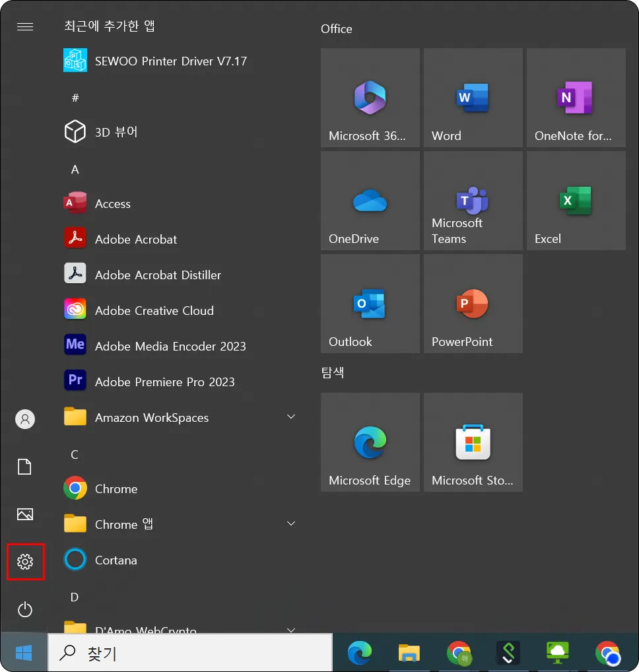The image size is (639, 672).
Task: Click the D letter group header
Action: point(75,597)
